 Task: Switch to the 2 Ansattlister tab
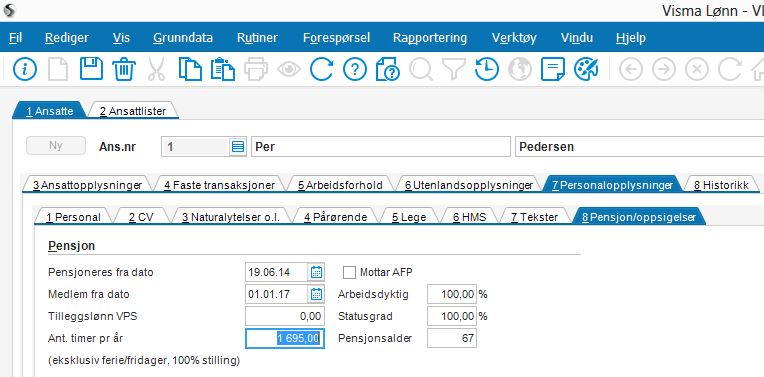(133, 111)
